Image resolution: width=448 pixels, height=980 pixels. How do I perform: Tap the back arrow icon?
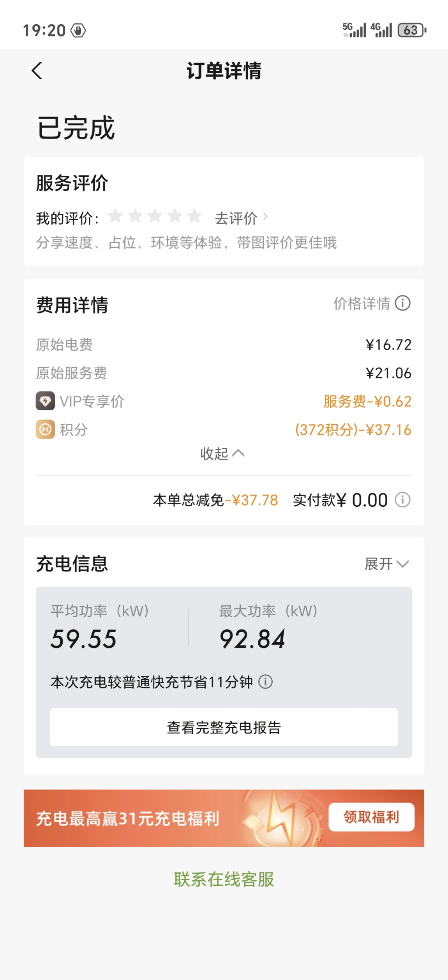point(37,71)
